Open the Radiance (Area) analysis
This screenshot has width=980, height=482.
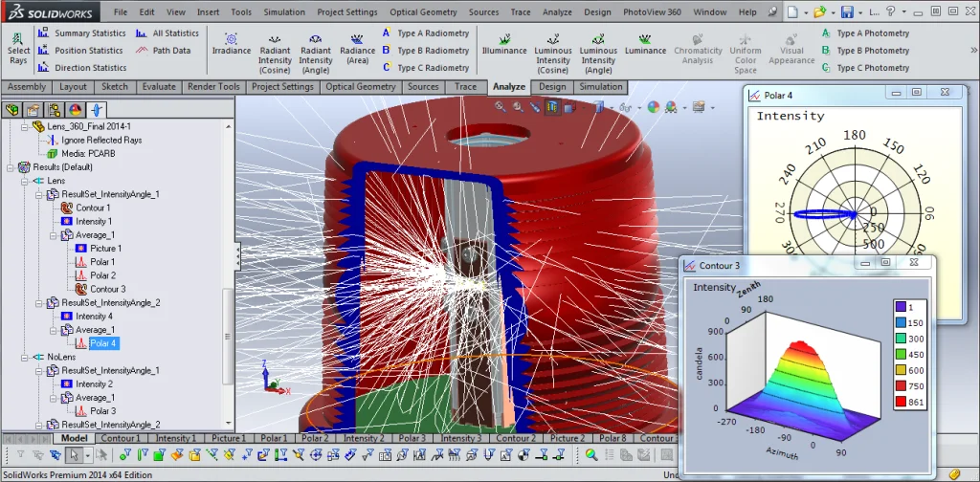tap(358, 49)
